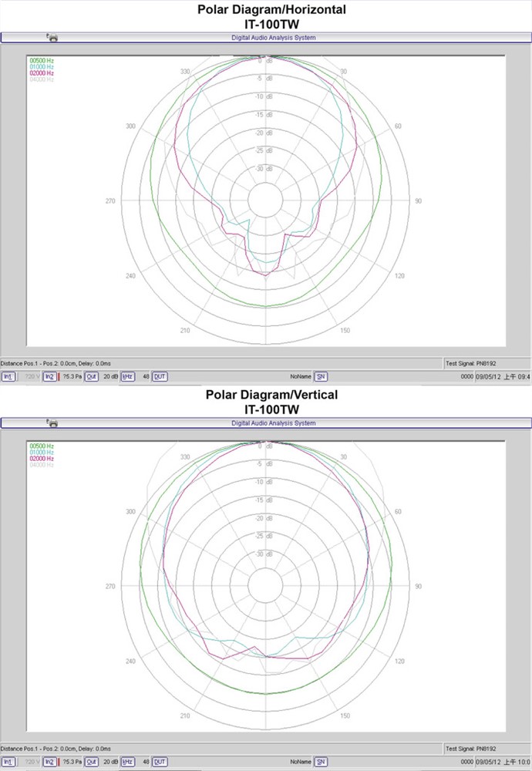Click the DUT button in the lower status bar
The image size is (532, 771).
160,762
